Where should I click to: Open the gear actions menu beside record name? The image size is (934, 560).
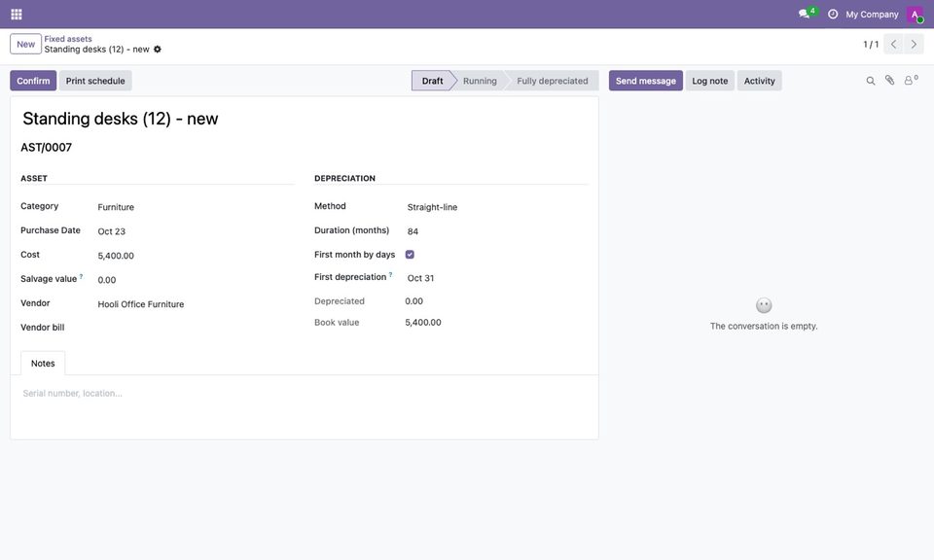[x=158, y=50]
